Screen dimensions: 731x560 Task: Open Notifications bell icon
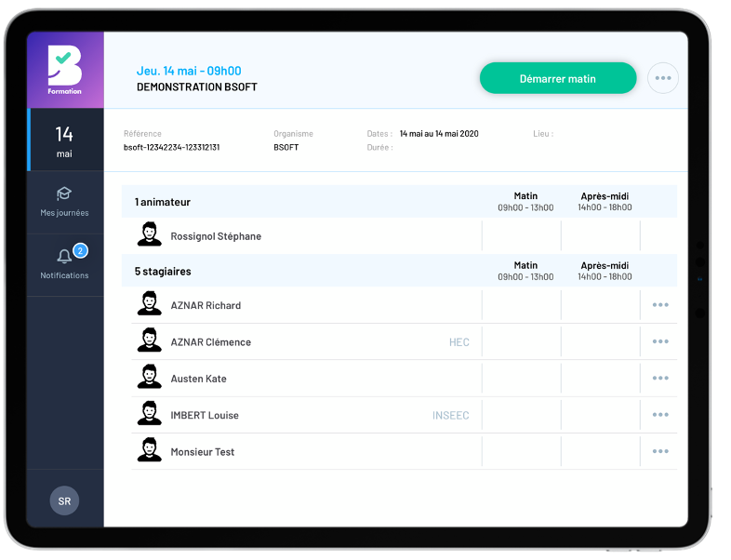tap(64, 256)
